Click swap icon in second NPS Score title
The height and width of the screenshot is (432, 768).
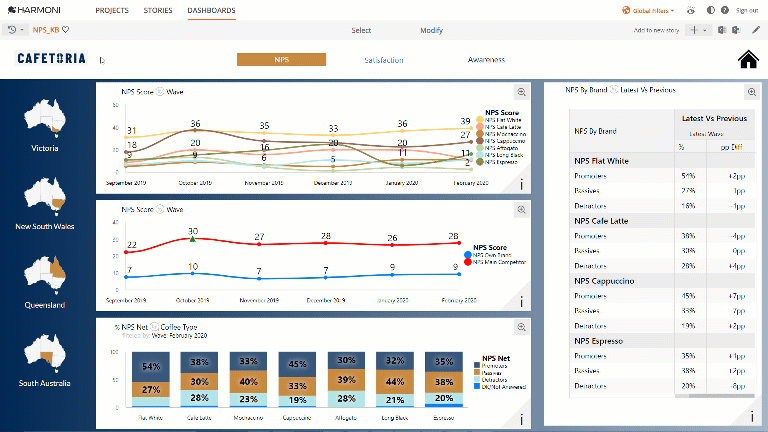coord(160,209)
